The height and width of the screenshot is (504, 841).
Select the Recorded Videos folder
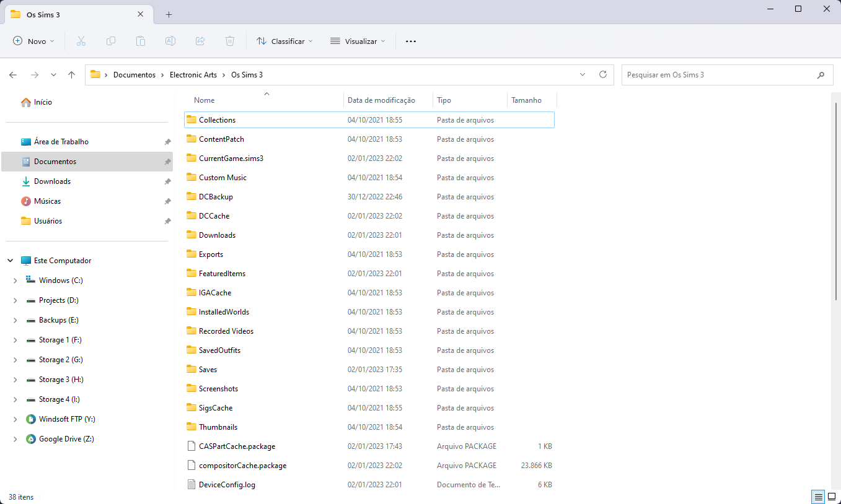tap(369, 331)
